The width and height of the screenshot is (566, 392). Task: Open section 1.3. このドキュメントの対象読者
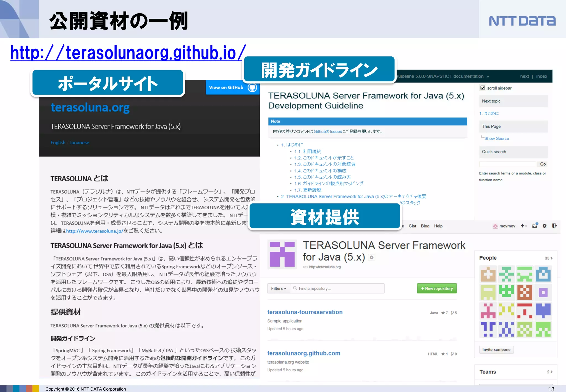click(x=325, y=164)
